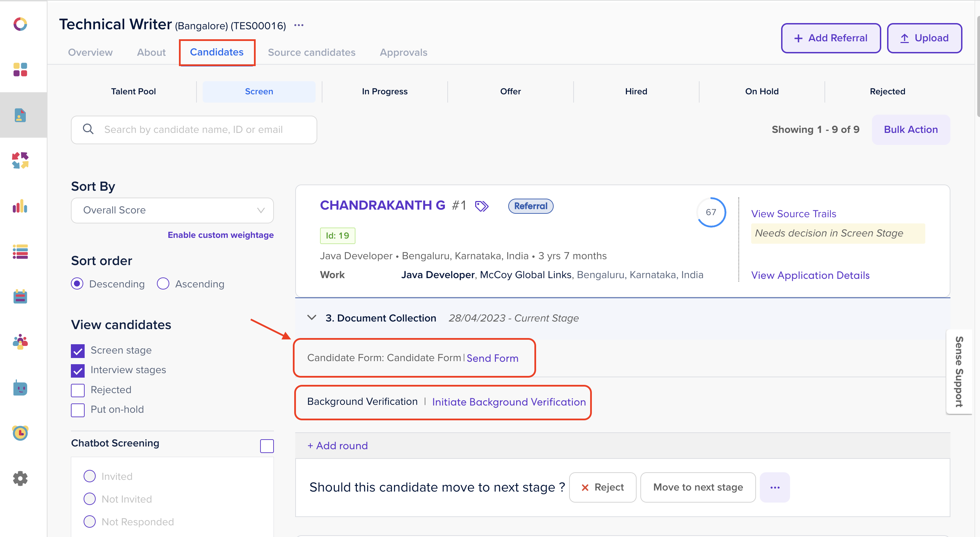Screen dimensions: 980x537
Task: Click the Add Referral button
Action: coord(831,39)
